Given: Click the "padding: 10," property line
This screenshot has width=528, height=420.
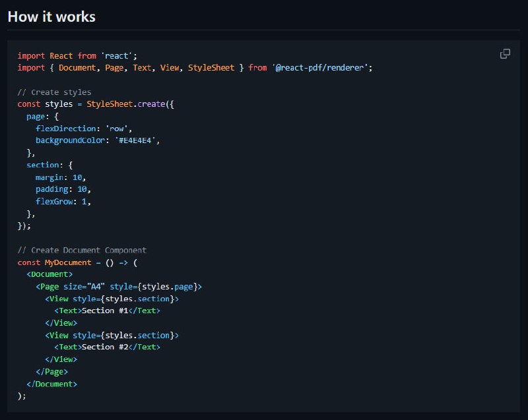Looking at the screenshot, I should tap(63, 189).
